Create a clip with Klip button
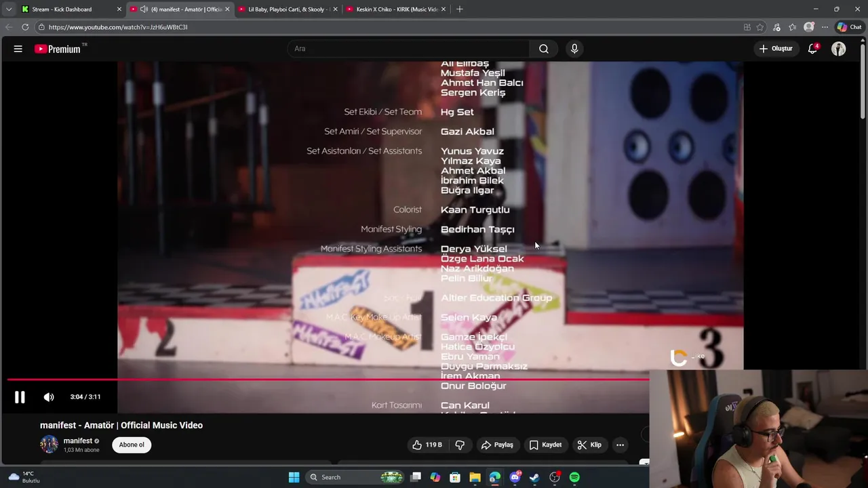868x488 pixels. pos(589,445)
